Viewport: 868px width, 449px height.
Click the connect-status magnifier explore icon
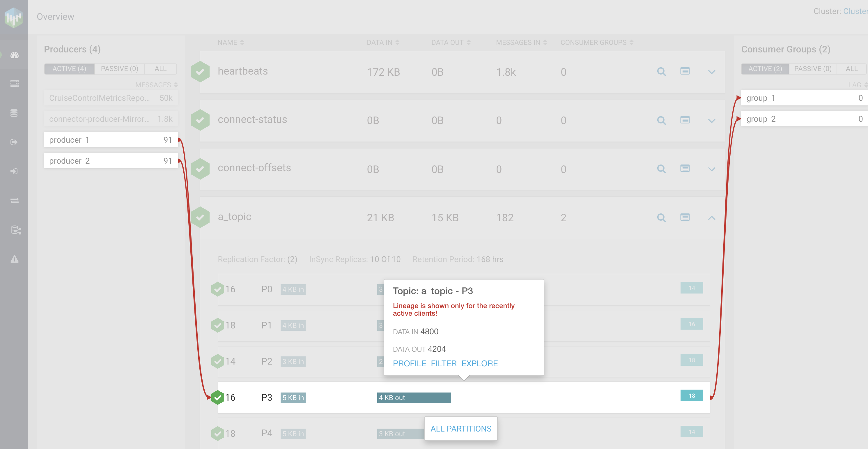661,120
